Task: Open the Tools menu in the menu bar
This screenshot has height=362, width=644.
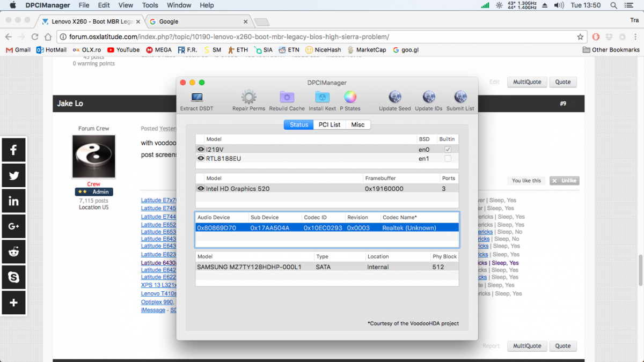Action: point(150,5)
